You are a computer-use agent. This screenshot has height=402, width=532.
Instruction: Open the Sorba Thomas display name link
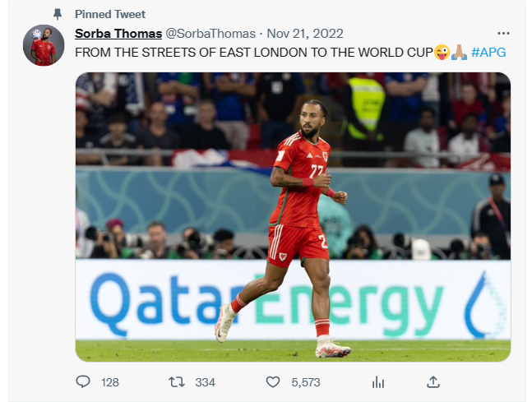118,34
